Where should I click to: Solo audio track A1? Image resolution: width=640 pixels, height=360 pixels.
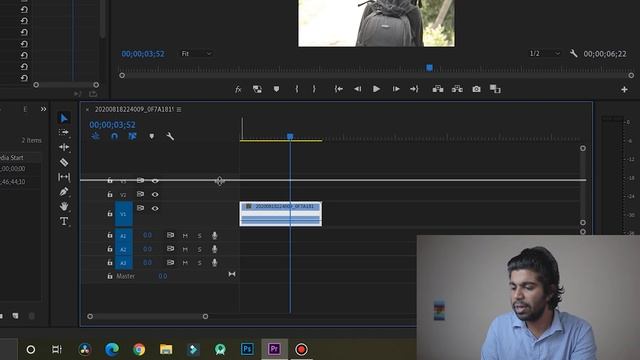click(200, 236)
